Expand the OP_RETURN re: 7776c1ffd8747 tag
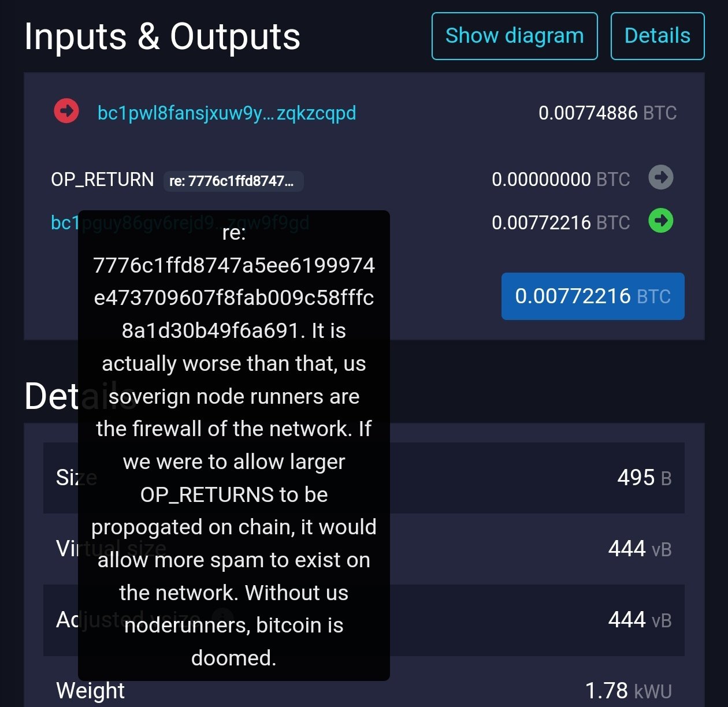The image size is (728, 707). pyautogui.click(x=233, y=181)
